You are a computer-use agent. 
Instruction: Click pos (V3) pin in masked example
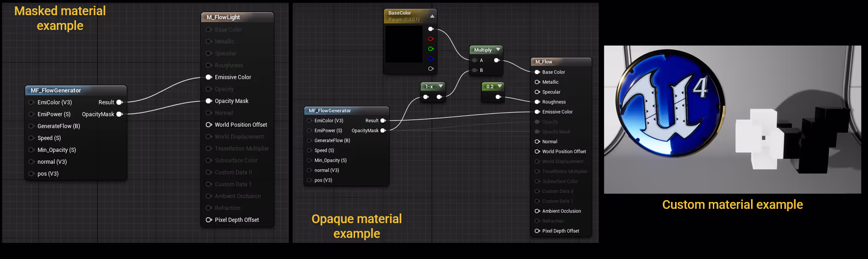(x=31, y=174)
